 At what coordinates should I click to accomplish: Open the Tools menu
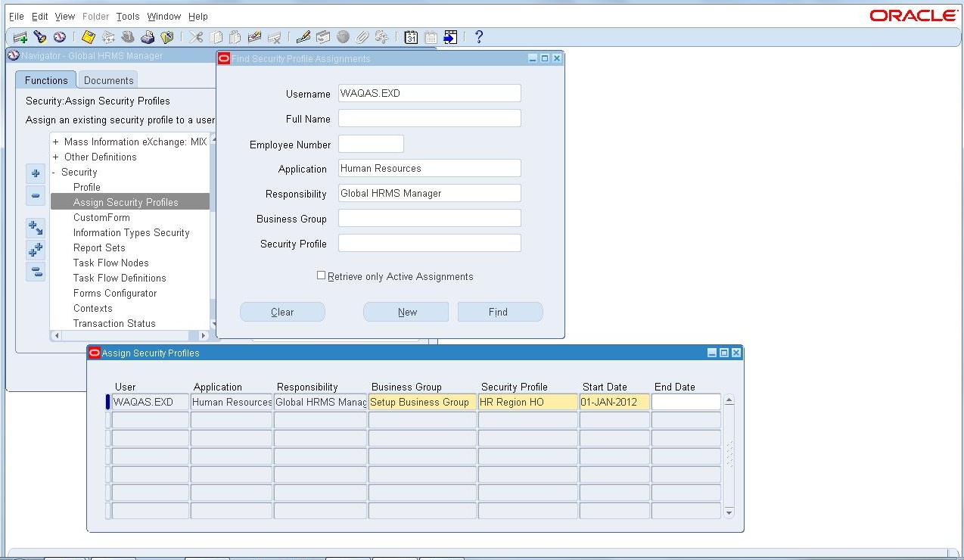pyautogui.click(x=128, y=16)
